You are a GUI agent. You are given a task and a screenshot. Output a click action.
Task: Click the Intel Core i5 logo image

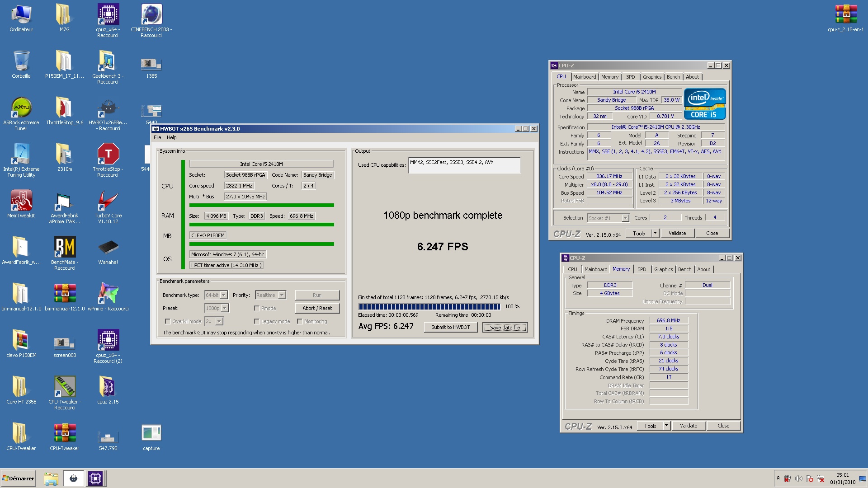[x=704, y=104]
